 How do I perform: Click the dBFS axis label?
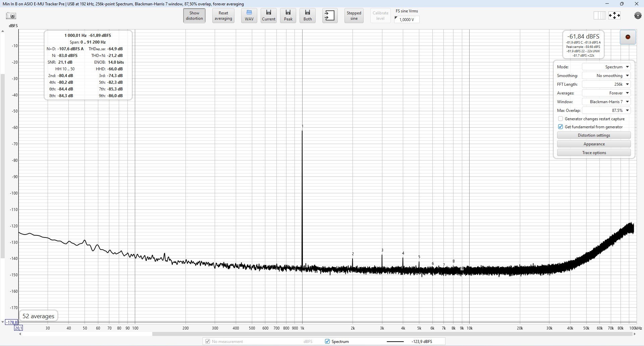(13, 26)
